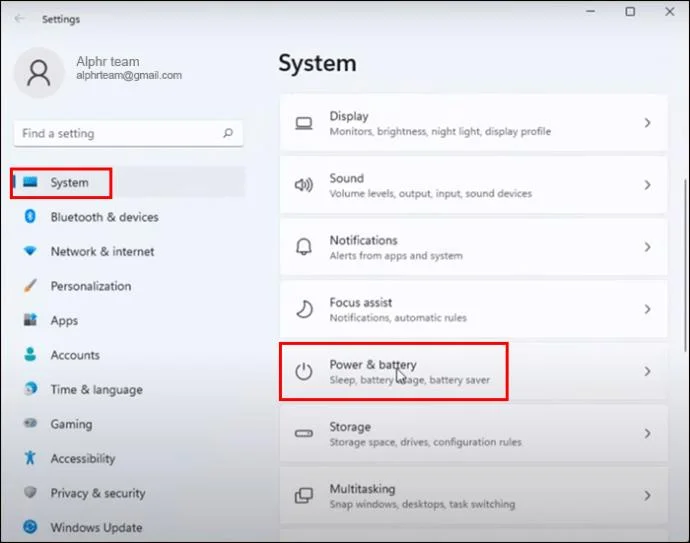Screen dimensions: 690x543
Task: Minimize the Settings window
Action: coord(591,11)
